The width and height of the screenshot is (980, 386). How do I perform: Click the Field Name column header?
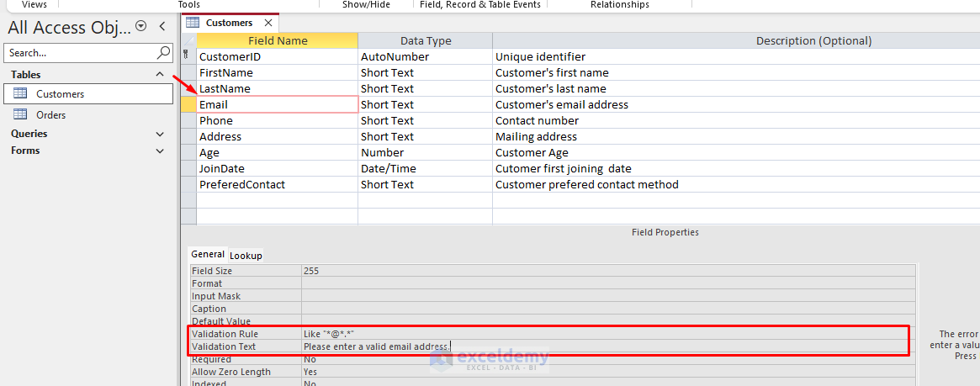coord(278,40)
